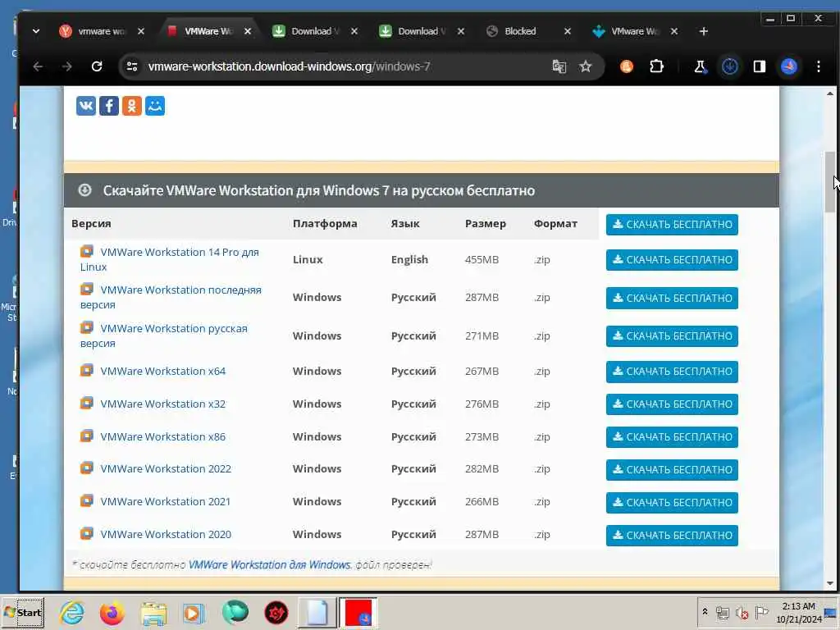
Task: Open VMWare Workstation x86 link
Action: point(163,436)
